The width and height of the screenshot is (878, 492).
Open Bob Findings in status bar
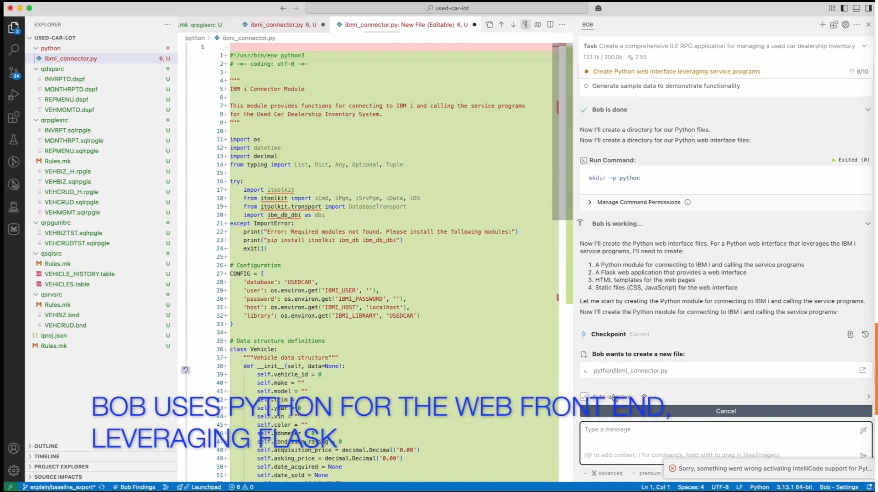[x=134, y=487]
